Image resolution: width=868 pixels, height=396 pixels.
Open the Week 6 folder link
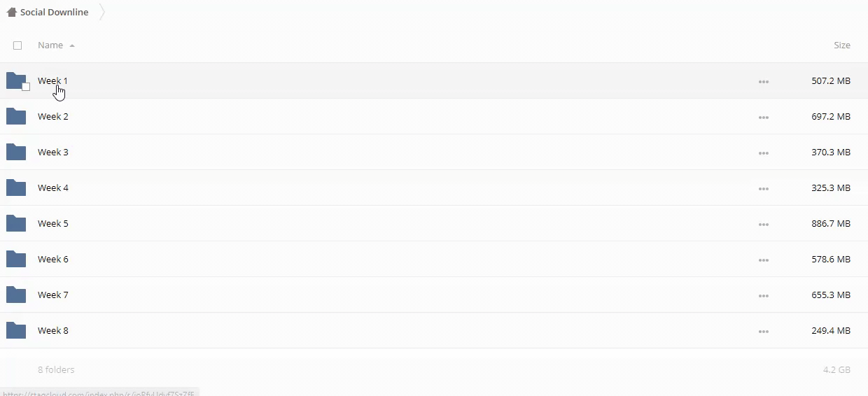point(53,259)
